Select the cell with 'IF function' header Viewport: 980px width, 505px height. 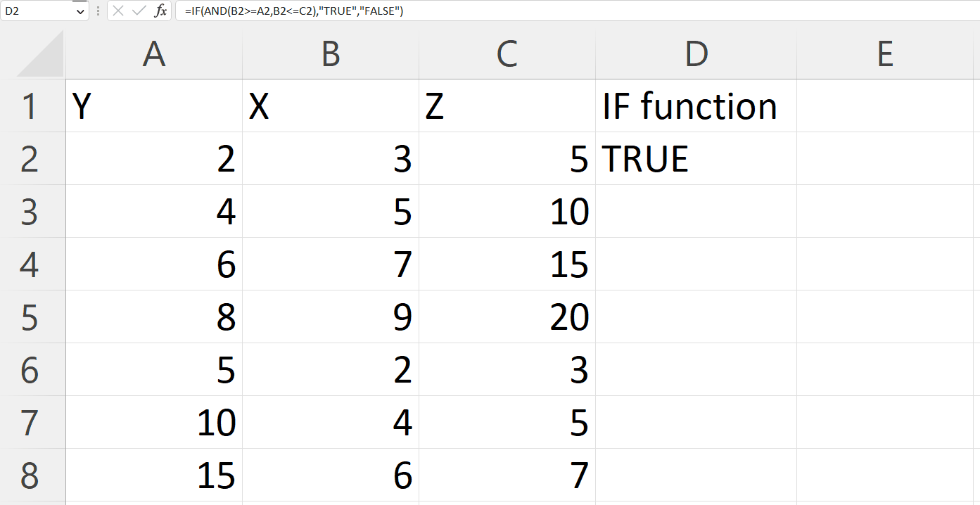[696, 106]
